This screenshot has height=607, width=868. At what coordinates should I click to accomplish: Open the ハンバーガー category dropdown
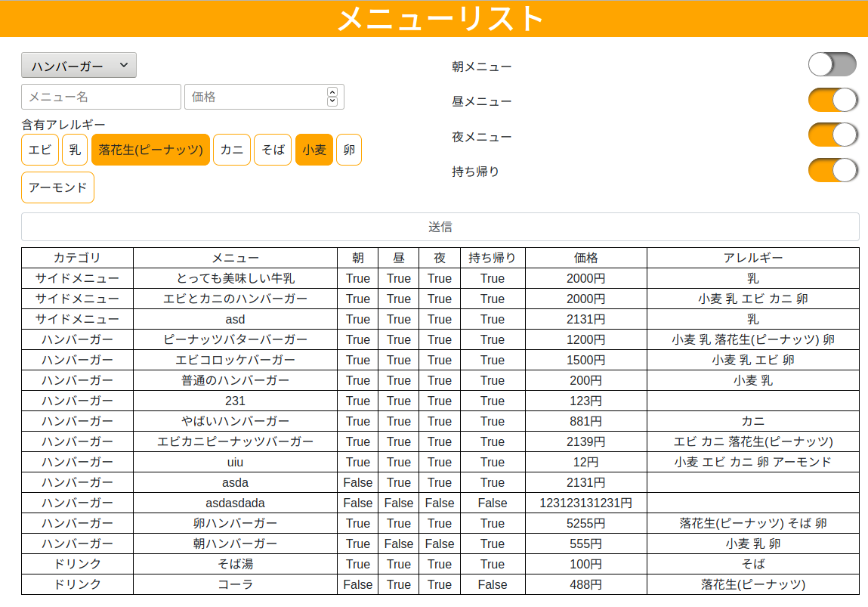[78, 65]
